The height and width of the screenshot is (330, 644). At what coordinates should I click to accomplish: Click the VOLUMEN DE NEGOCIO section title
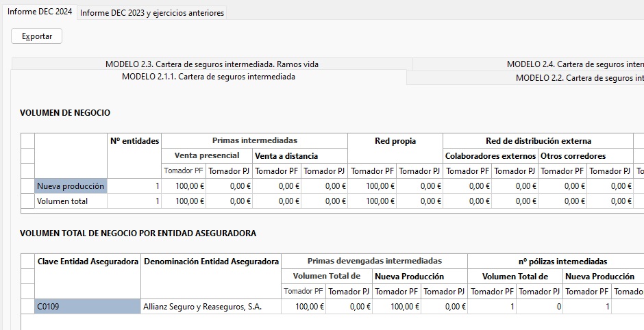pos(65,113)
